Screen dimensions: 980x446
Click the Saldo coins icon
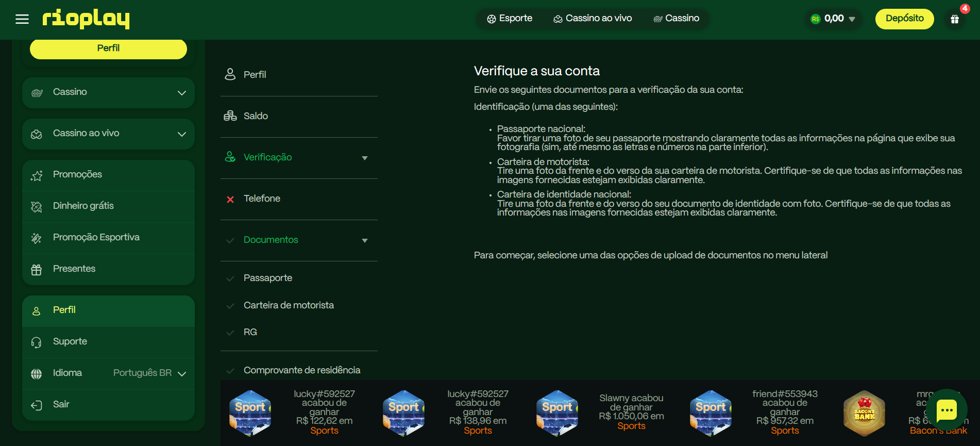point(230,116)
